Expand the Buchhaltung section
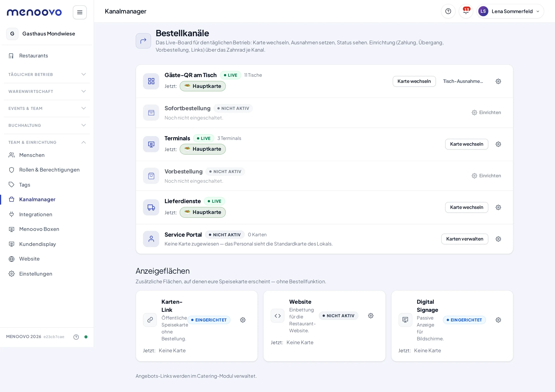 pyautogui.click(x=47, y=125)
